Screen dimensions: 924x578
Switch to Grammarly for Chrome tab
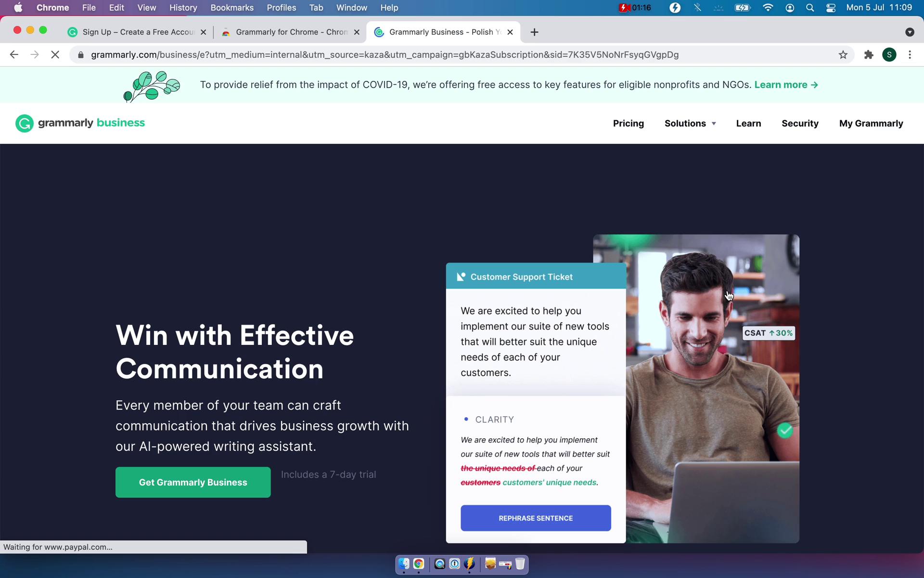tap(290, 32)
